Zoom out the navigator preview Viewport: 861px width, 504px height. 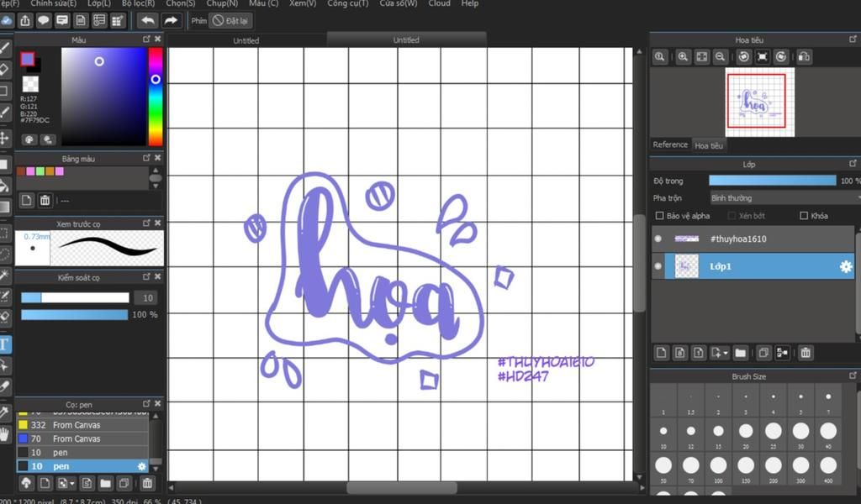[x=720, y=56]
